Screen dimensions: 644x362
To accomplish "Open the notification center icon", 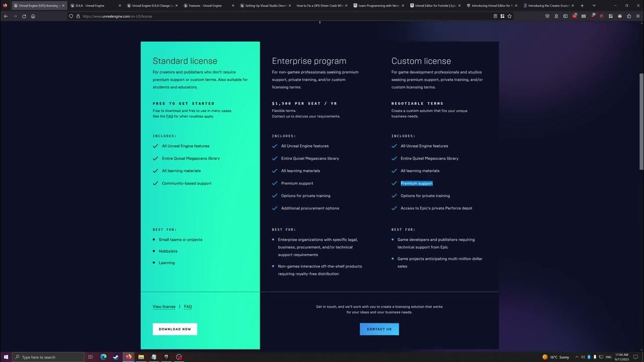I will pos(636,357).
